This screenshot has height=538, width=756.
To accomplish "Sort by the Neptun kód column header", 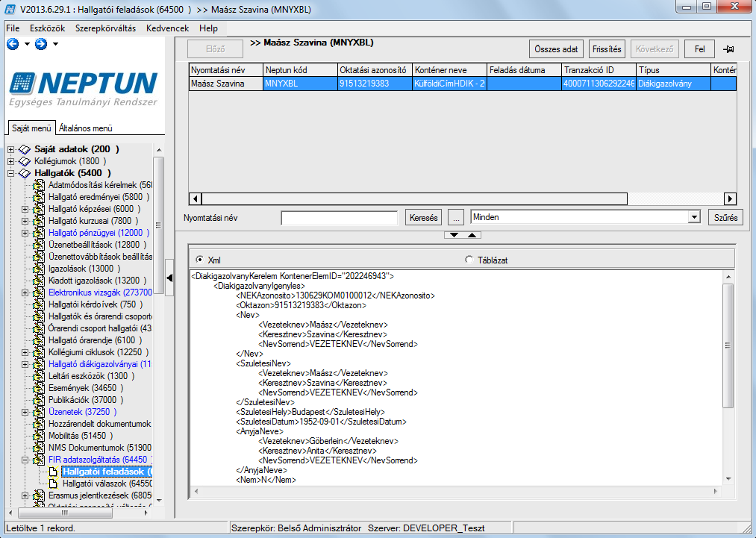I will [300, 70].
